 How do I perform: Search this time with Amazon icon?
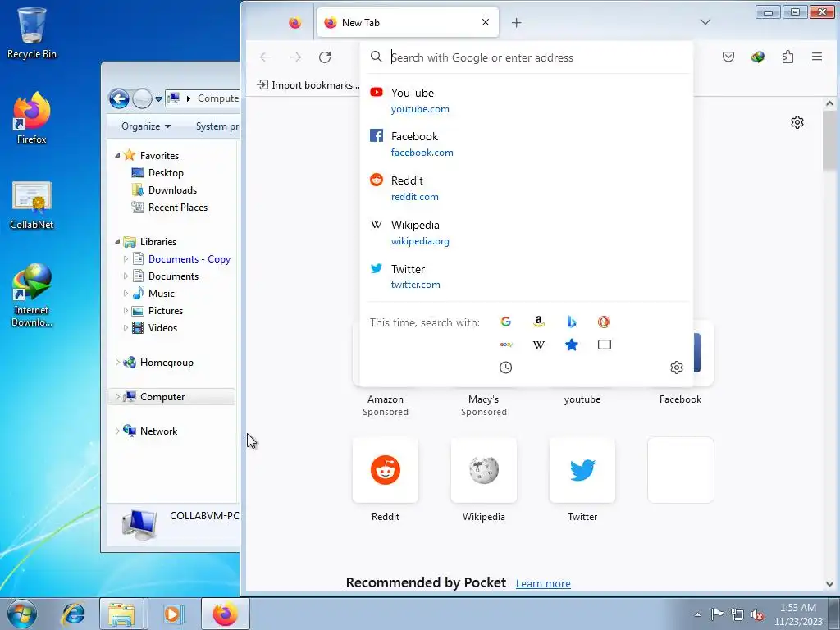539,322
